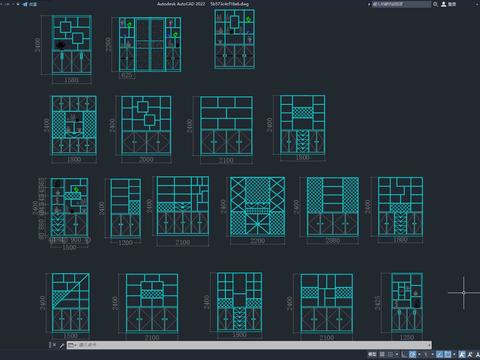480x360 pixels.
Task: Click the annotation scale icon in status bar
Action: coord(462,354)
